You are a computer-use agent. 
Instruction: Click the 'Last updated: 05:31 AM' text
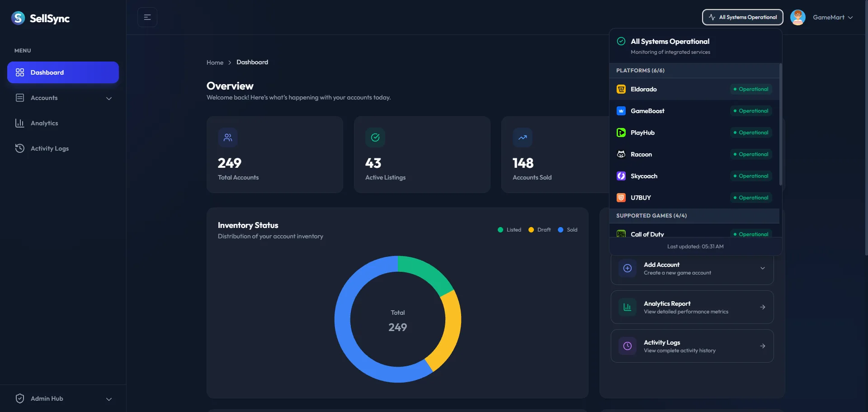point(695,246)
